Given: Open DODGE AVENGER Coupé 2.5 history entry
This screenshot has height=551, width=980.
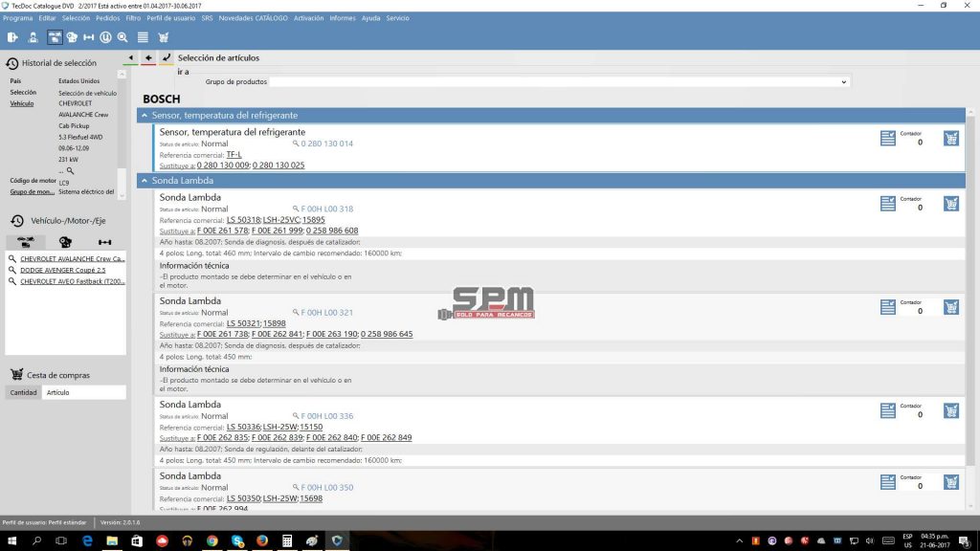Looking at the screenshot, I should tap(62, 270).
